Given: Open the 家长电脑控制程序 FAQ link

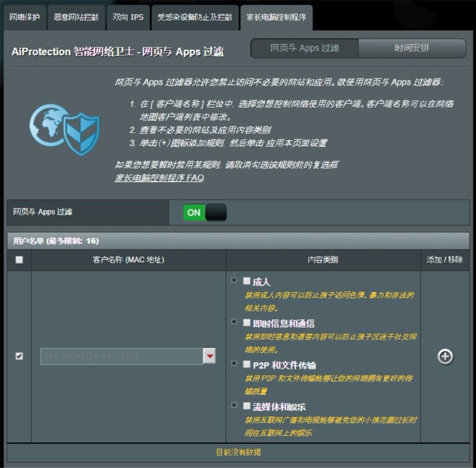Looking at the screenshot, I should click(x=159, y=178).
